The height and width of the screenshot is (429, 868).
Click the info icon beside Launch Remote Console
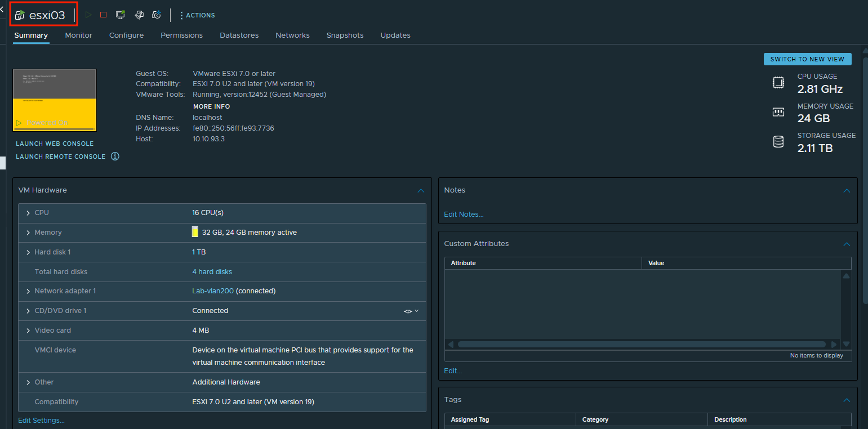115,157
